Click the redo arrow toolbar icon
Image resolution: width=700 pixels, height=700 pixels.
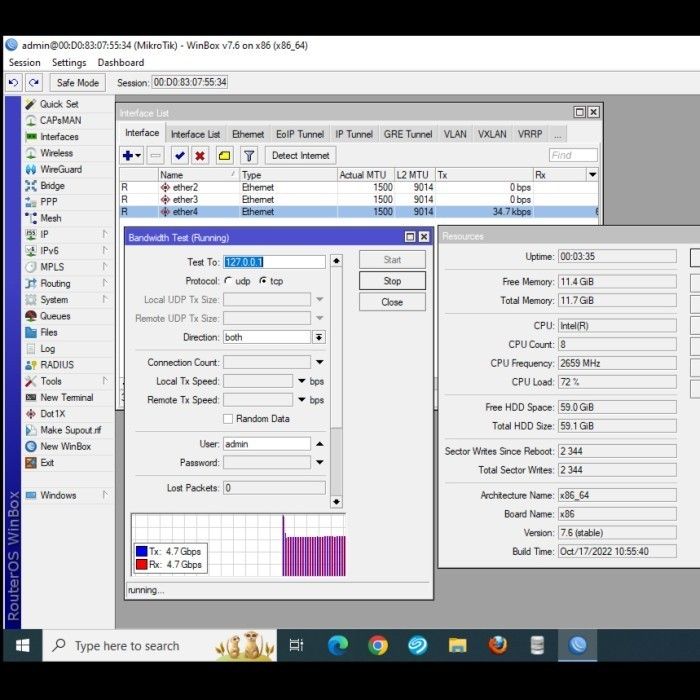click(x=33, y=83)
